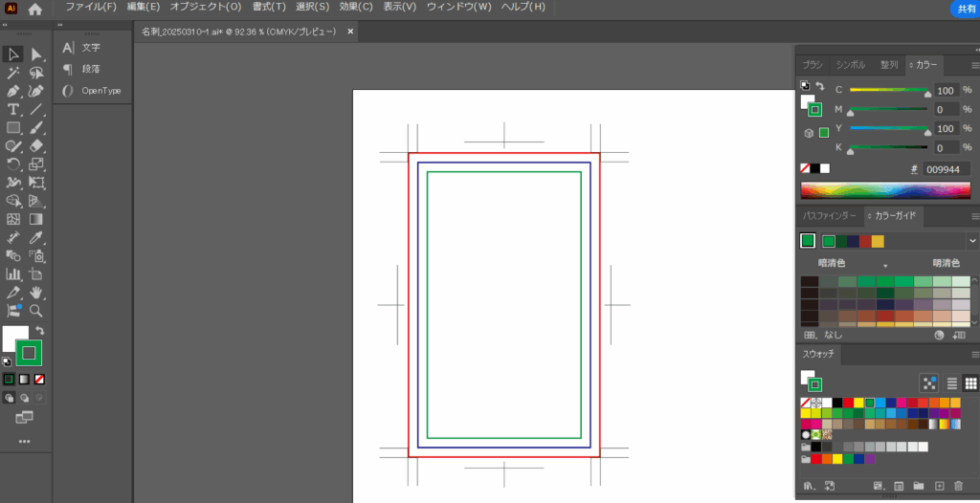Open the カラー panel options menu
This screenshot has height=503, width=980.
[x=972, y=65]
